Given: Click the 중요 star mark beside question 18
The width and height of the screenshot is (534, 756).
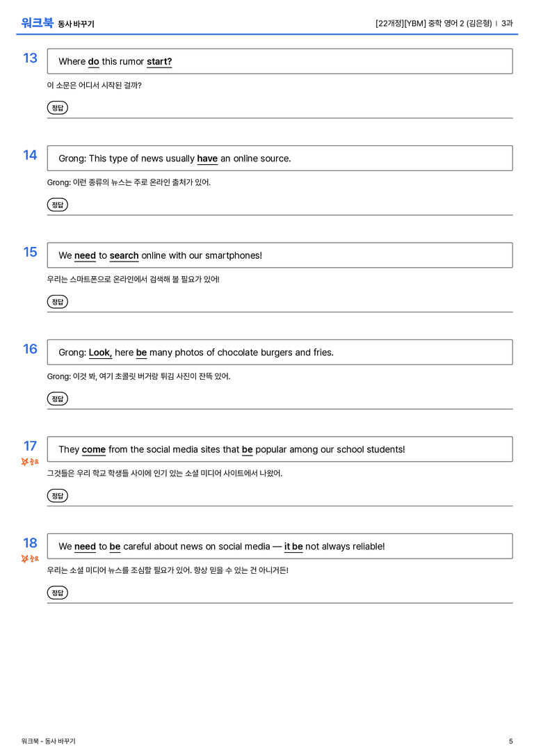Looking at the screenshot, I should pos(30,558).
